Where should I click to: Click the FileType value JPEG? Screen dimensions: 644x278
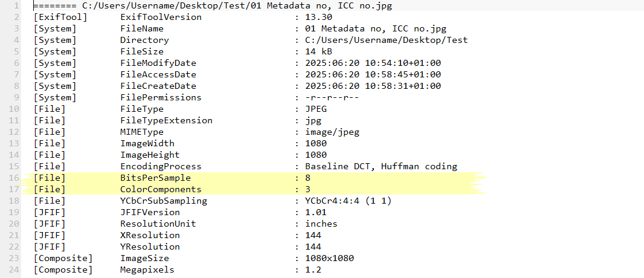click(316, 109)
